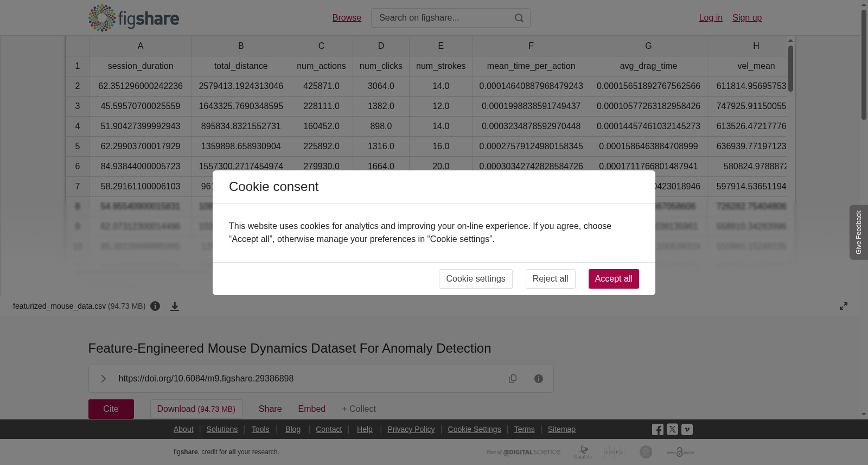868x465 pixels.
Task: Click Download (94.73 MB) button
Action: [196, 409]
